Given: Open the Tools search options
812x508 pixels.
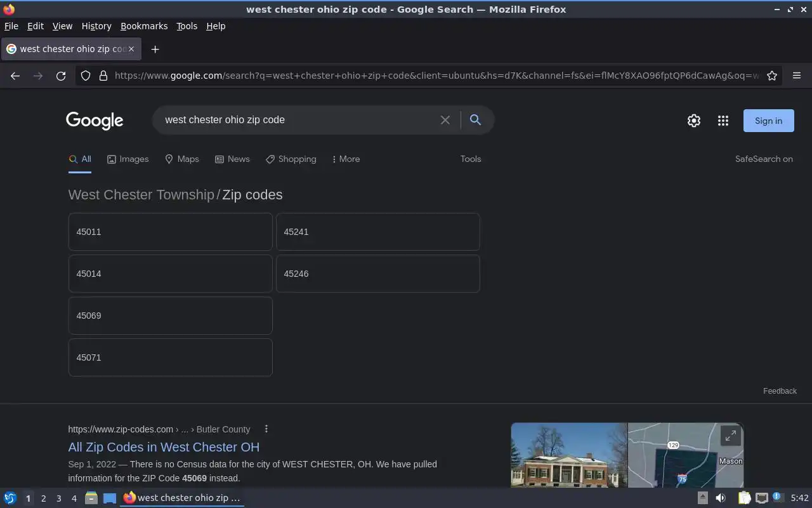Looking at the screenshot, I should point(471,159).
